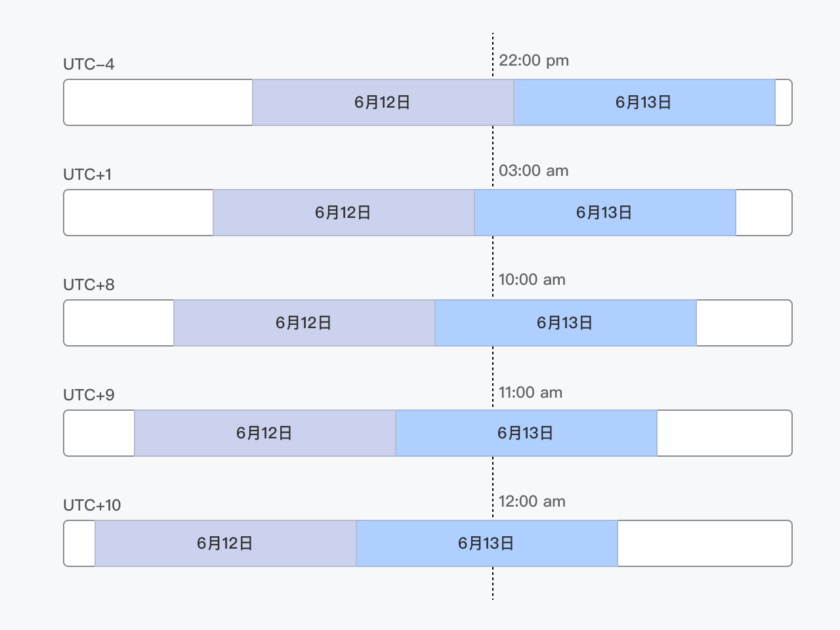Choose 6月13日 bar in UTC+8 row
840x630 pixels.
pos(566,323)
